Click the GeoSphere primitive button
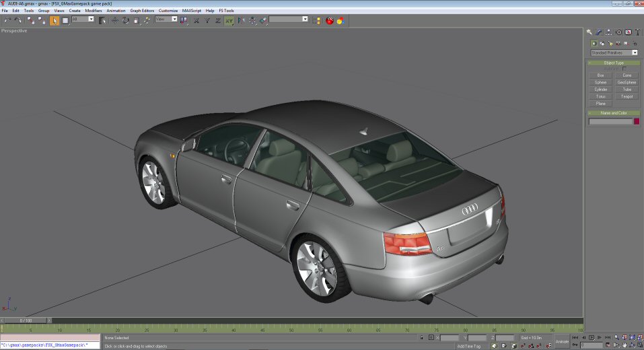The image size is (644, 350). tap(627, 82)
